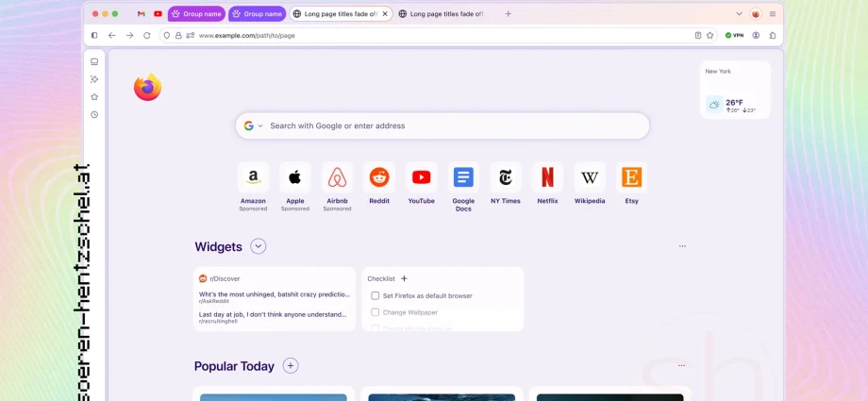The image size is (868, 401).
Task: Open the Apple sponsored shortcut
Action: coord(295,187)
